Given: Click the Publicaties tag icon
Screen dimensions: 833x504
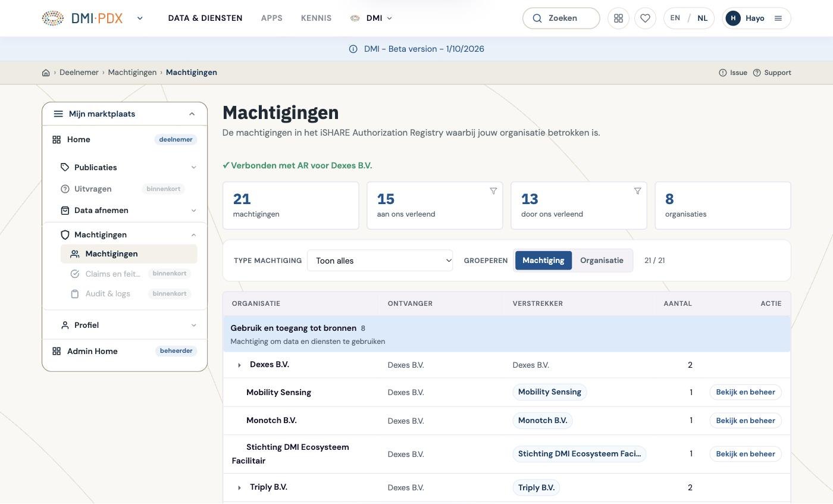Looking at the screenshot, I should (65, 167).
